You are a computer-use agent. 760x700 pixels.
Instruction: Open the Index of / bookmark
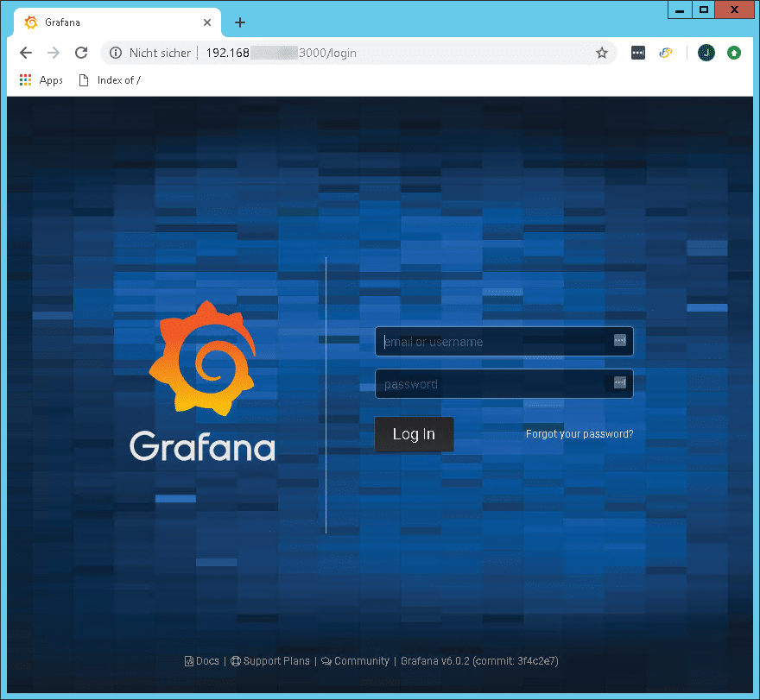click(x=110, y=80)
